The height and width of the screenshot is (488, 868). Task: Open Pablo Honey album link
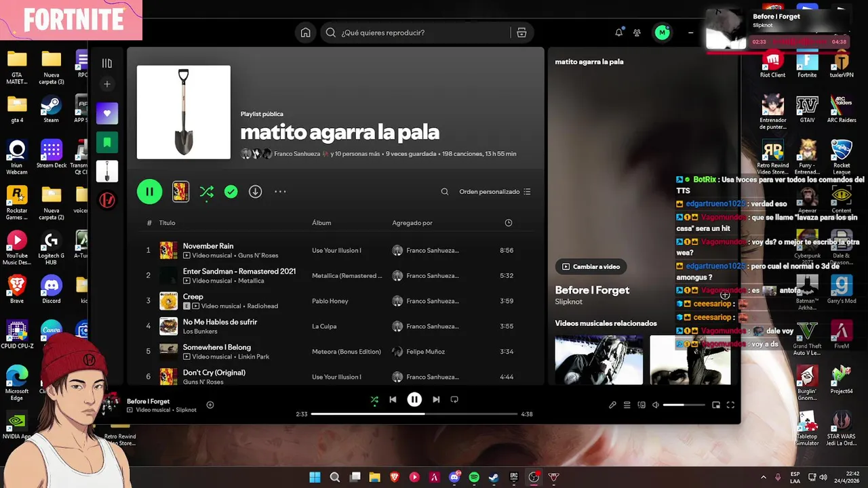330,301
